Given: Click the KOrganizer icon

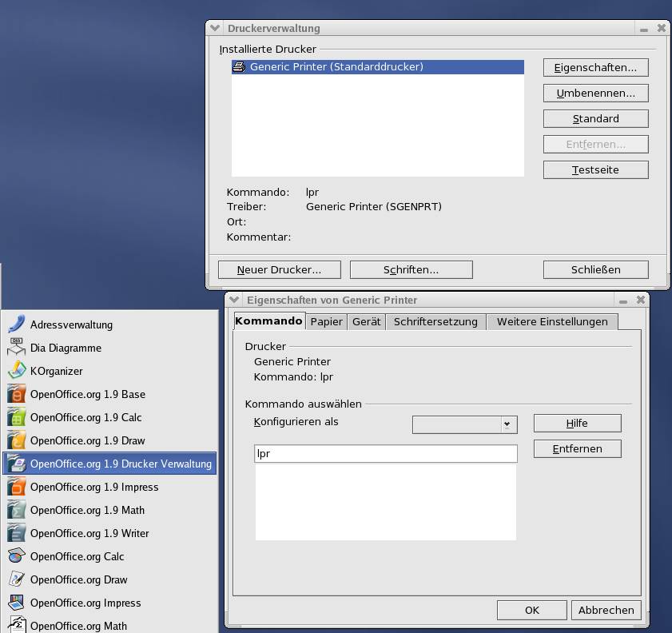Looking at the screenshot, I should tap(16, 371).
